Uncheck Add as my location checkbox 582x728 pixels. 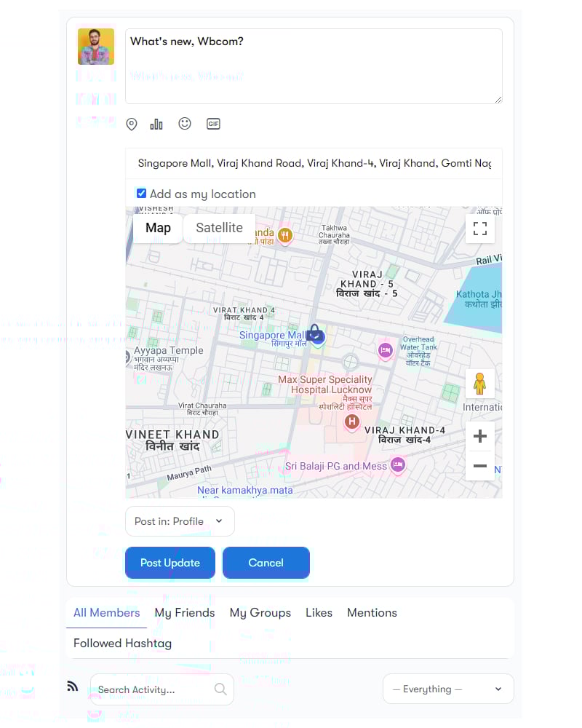tap(142, 194)
